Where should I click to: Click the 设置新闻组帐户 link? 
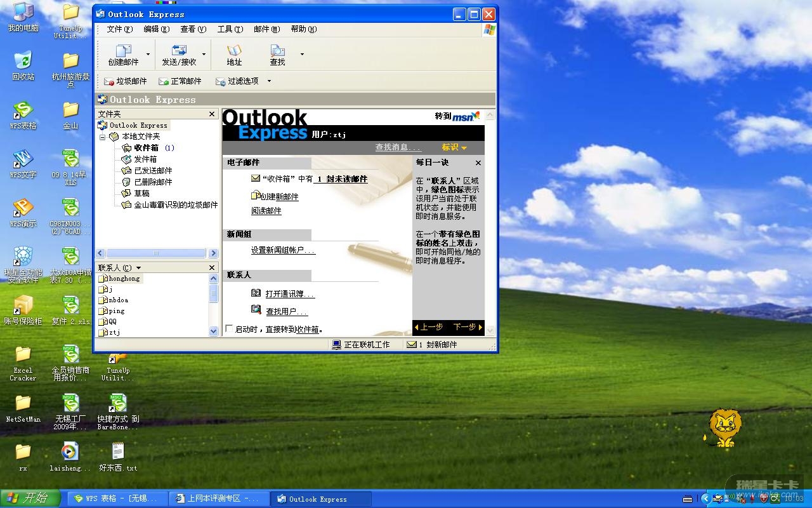(x=283, y=250)
